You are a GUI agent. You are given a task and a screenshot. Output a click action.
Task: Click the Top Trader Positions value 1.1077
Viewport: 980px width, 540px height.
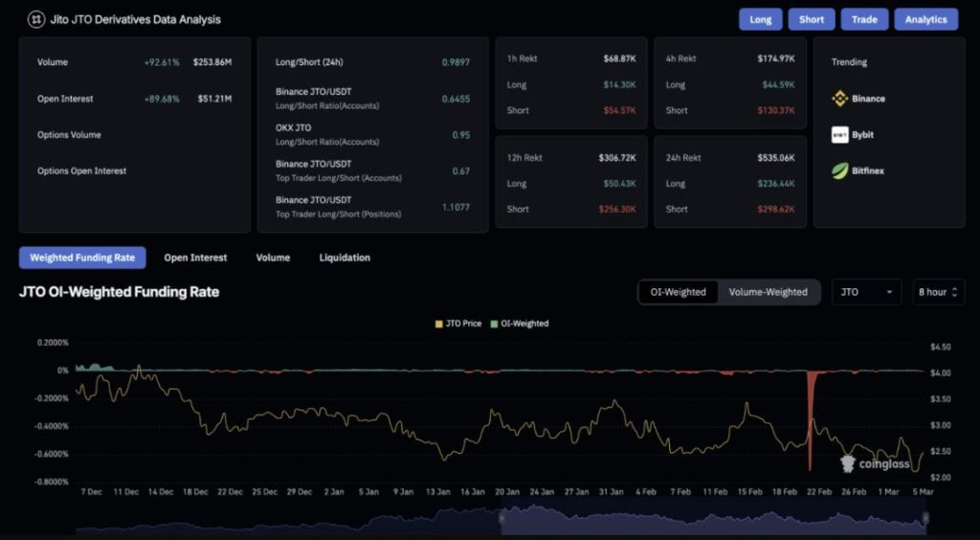click(456, 207)
